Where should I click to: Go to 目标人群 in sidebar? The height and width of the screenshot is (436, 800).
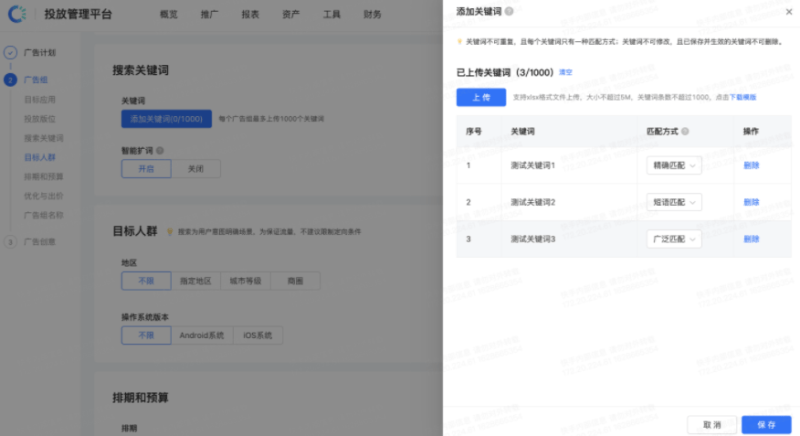click(x=40, y=157)
